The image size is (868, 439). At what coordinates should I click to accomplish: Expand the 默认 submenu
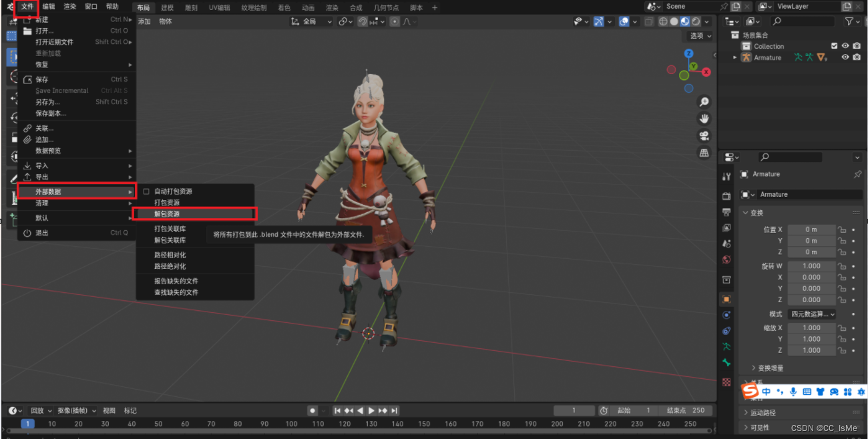coord(77,217)
